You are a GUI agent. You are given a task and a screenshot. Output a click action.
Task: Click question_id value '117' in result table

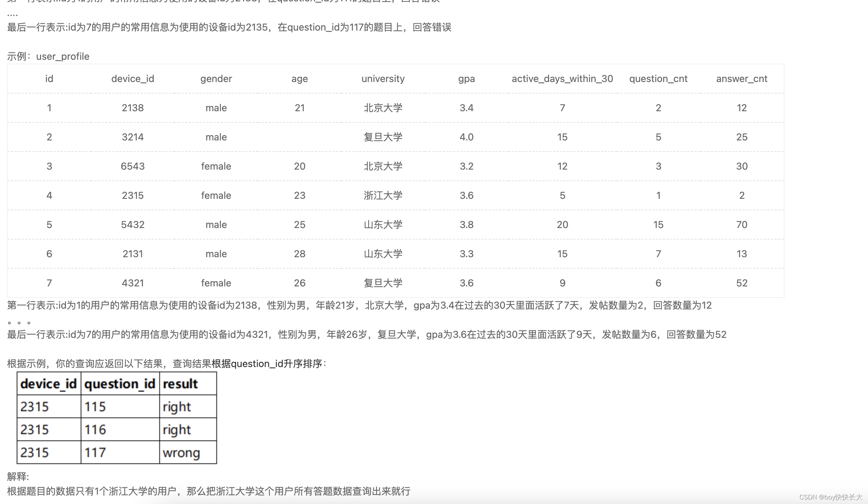[x=95, y=453]
